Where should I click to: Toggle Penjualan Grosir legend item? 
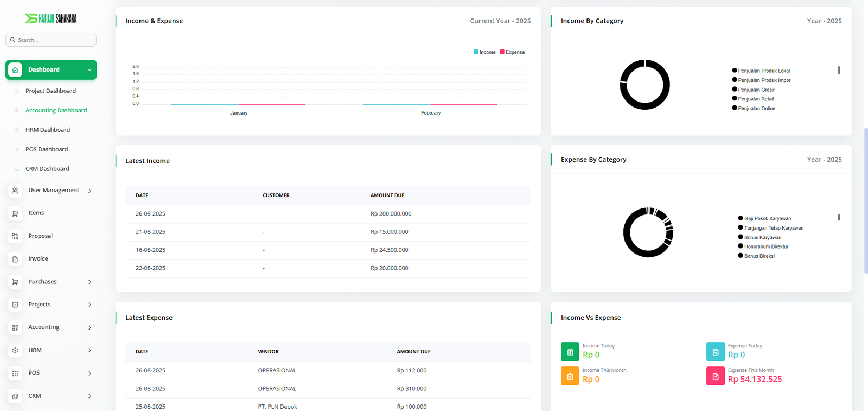(756, 90)
